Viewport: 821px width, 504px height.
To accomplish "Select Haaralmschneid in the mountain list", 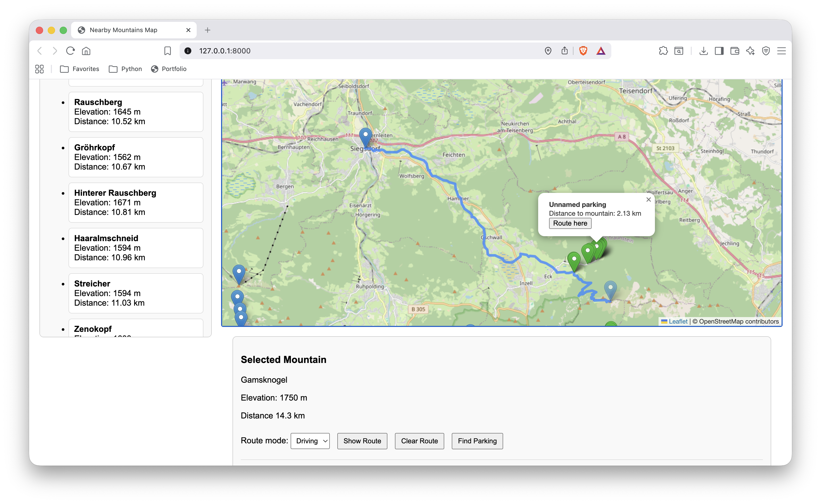I will (x=136, y=248).
